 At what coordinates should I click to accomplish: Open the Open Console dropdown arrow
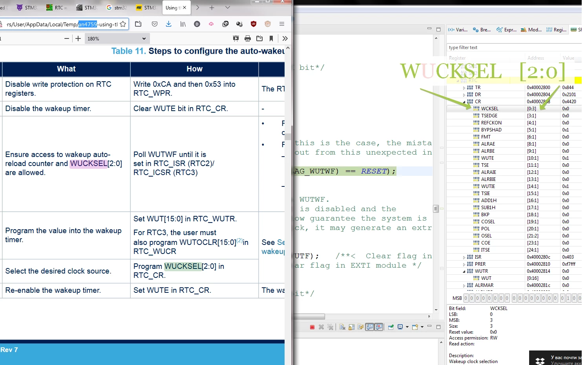[x=422, y=327]
